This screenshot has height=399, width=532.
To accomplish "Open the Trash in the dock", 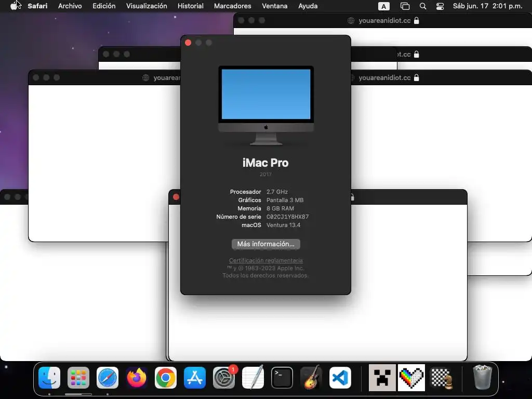I will 482,377.
